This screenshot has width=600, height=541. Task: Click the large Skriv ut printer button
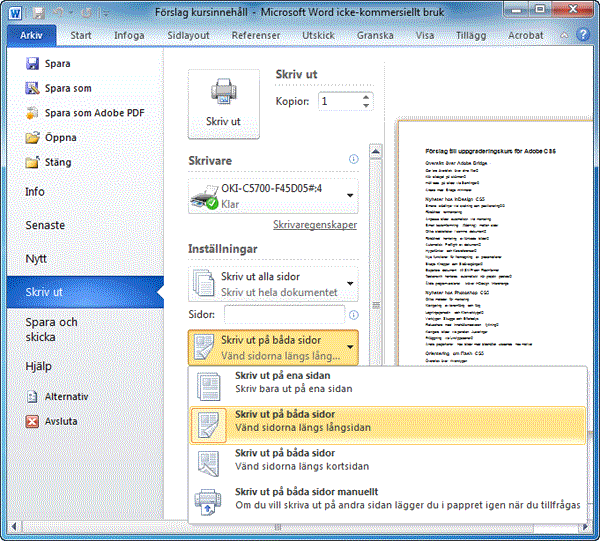pyautogui.click(x=224, y=103)
